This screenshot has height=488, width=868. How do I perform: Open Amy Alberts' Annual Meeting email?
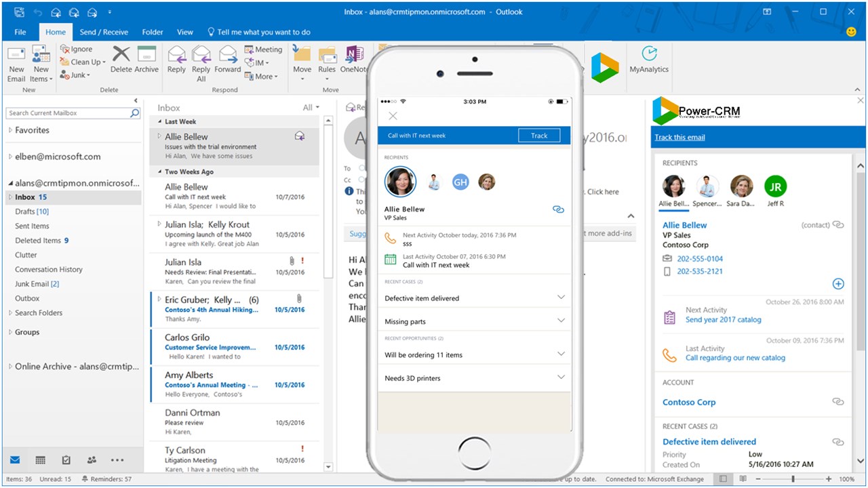[235, 384]
